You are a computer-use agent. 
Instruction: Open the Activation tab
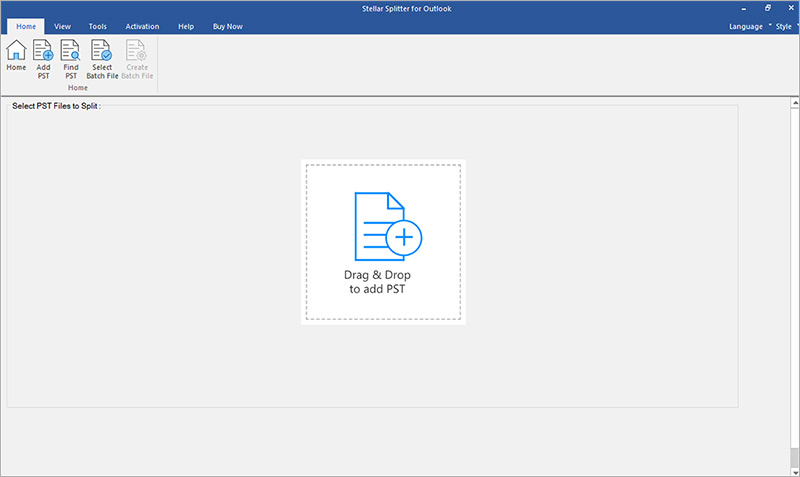click(x=142, y=27)
